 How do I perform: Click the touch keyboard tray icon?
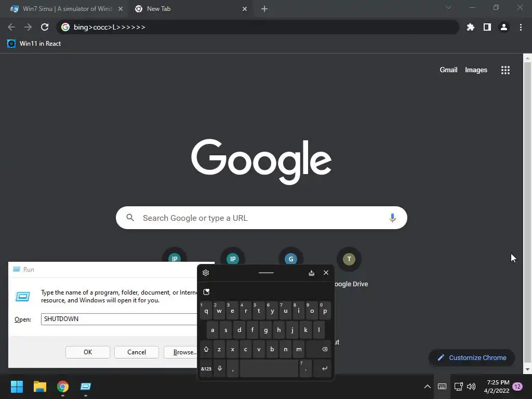pyautogui.click(x=442, y=387)
